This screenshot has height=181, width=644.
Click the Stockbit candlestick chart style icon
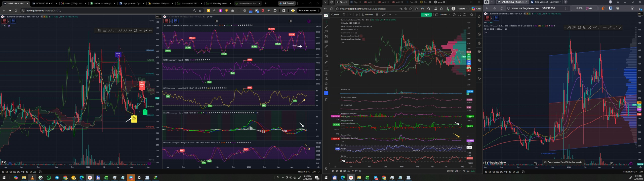tap(356, 15)
